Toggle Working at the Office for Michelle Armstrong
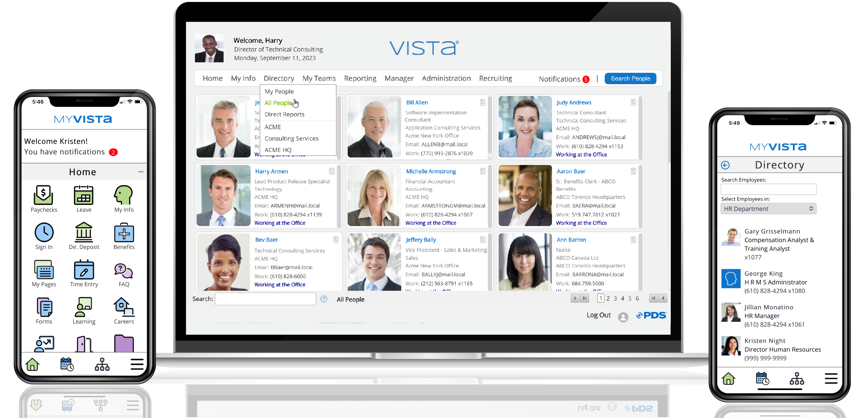The height and width of the screenshot is (418, 868). (x=431, y=223)
